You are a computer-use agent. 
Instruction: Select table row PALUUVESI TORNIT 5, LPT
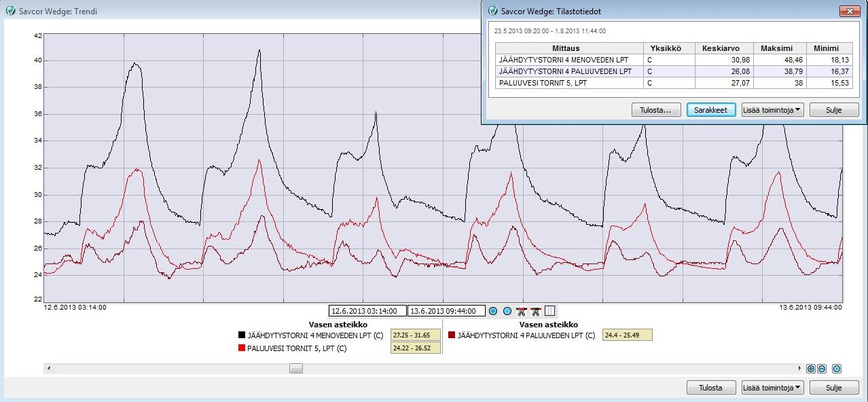pyautogui.click(x=674, y=83)
